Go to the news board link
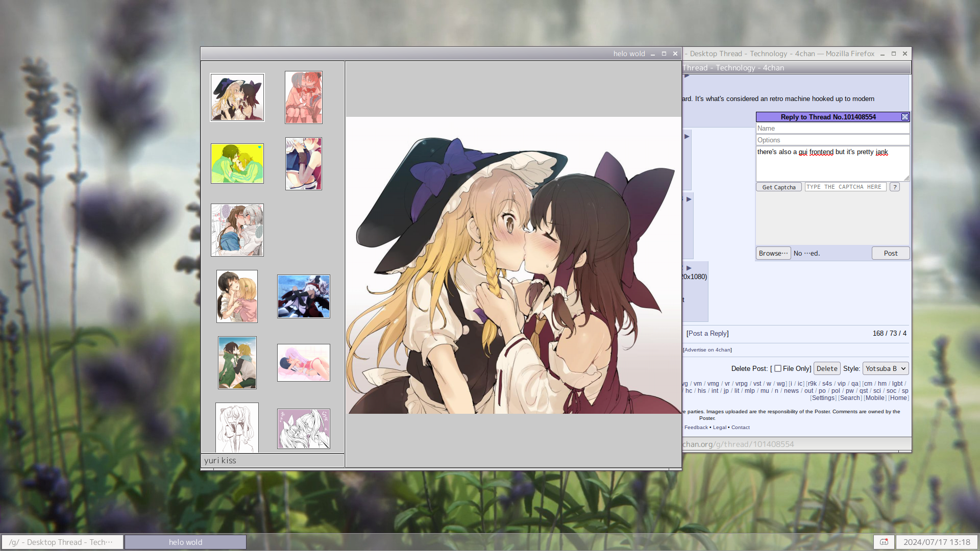Screen dimensions: 980x551 (791, 391)
